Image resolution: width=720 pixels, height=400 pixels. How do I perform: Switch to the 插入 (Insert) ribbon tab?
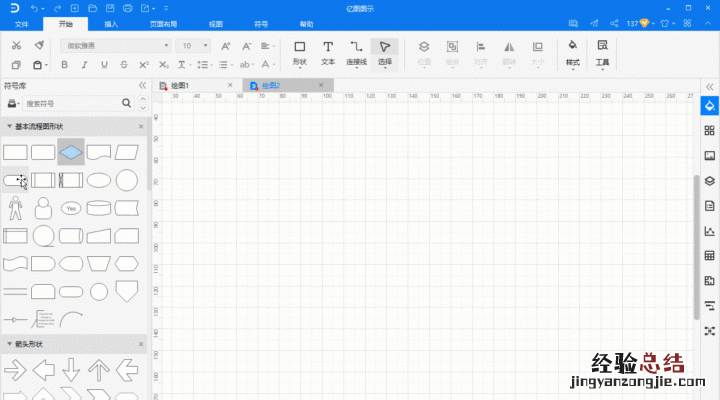tap(111, 23)
